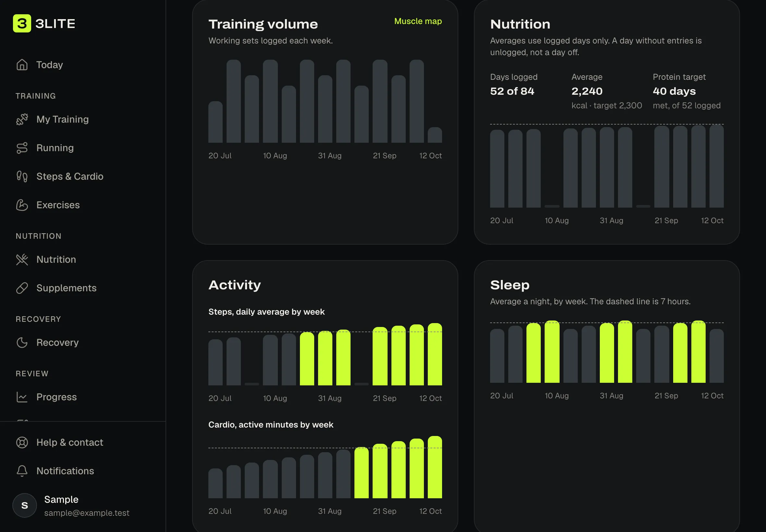Click '31 Aug' label under Training volume

pos(330,156)
